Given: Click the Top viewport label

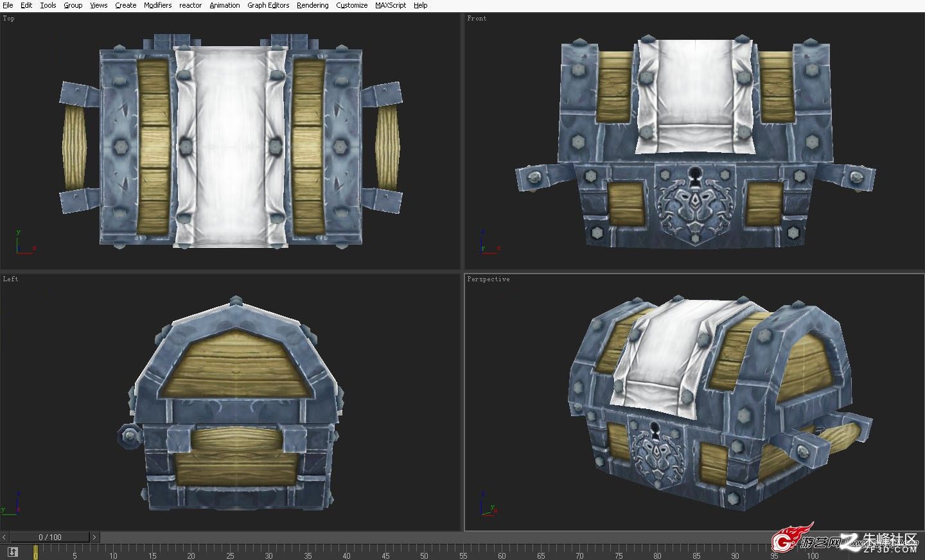Looking at the screenshot, I should [9, 18].
